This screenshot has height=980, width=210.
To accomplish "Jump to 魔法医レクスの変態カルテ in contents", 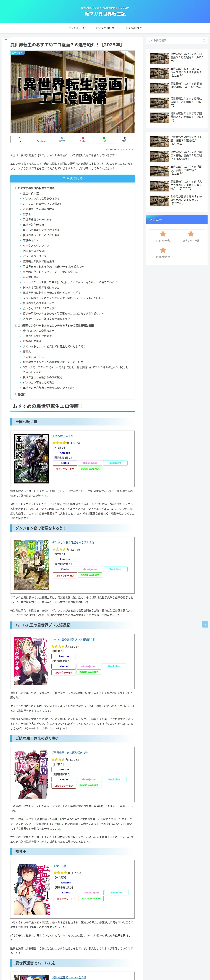I will (38, 331).
